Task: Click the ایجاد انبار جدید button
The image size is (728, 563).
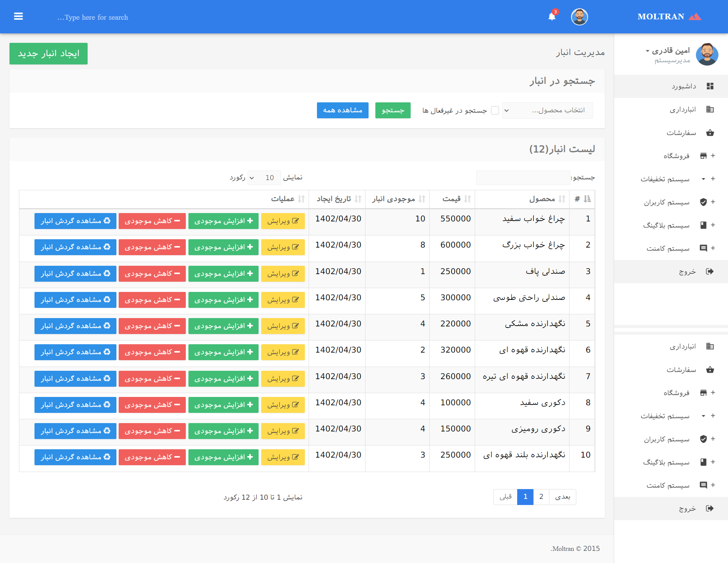Action: pos(49,53)
